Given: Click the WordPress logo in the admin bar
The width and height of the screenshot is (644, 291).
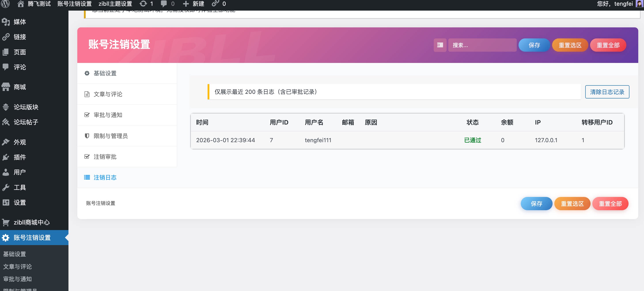Looking at the screenshot, I should click(x=6, y=4).
